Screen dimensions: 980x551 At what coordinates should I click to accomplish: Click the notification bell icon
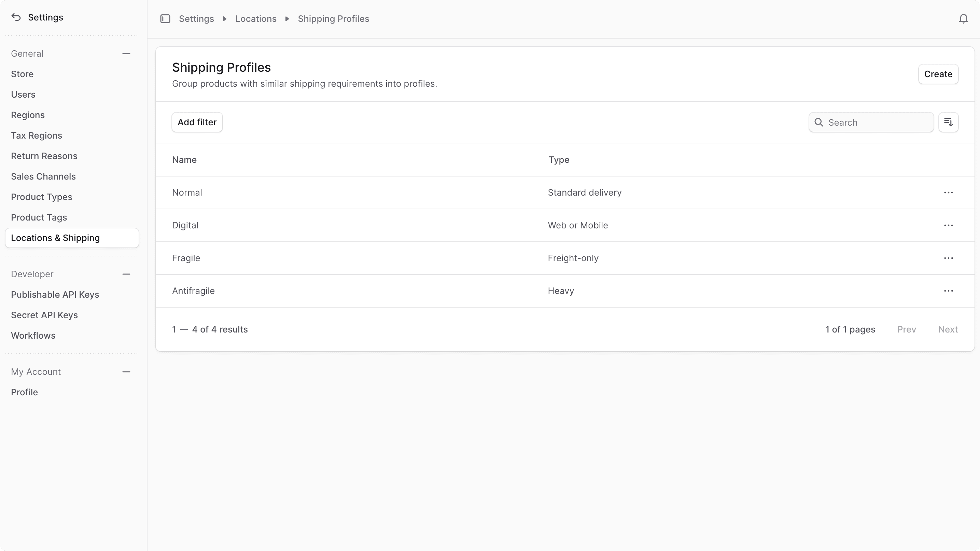964,18
